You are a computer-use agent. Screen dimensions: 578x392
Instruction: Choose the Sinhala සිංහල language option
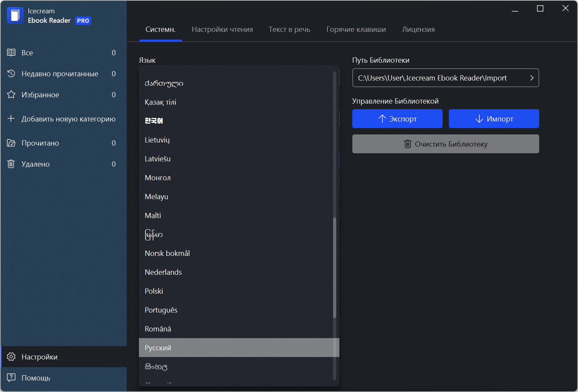tap(239, 367)
